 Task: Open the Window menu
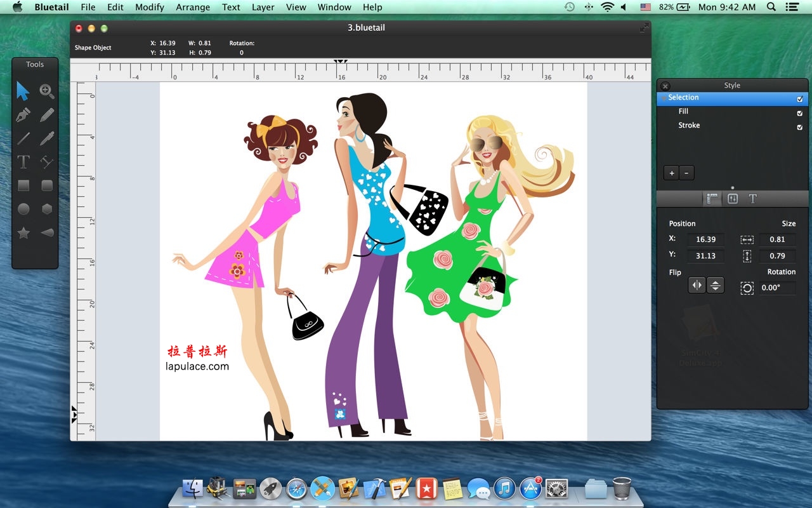click(x=334, y=7)
